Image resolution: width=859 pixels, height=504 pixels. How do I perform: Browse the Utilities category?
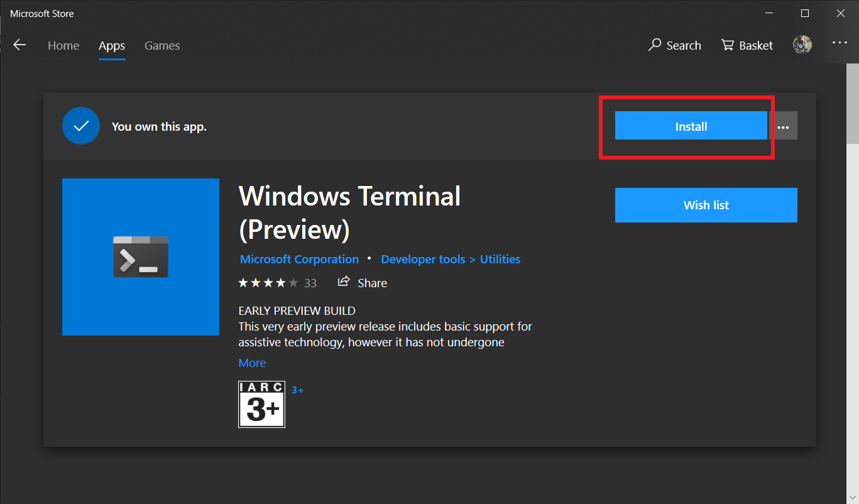[x=500, y=258]
